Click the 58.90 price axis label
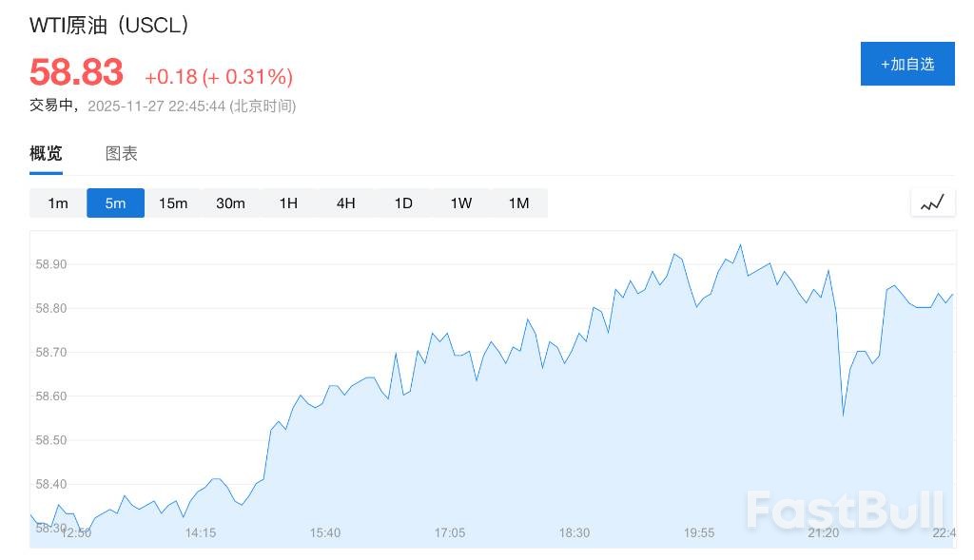This screenshot has width=974, height=560. coord(51,264)
